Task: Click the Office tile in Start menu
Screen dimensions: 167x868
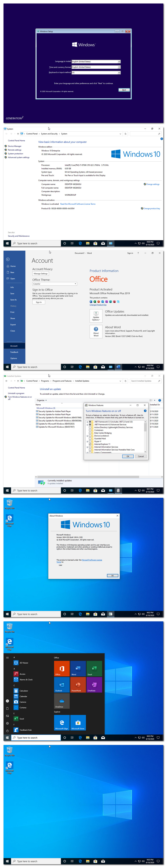Action: coord(62,669)
